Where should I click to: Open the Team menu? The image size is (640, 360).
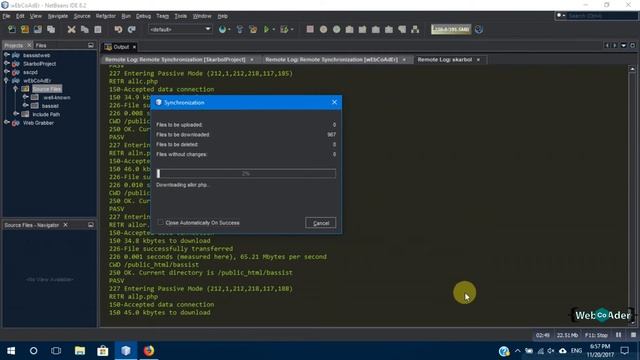162,16
